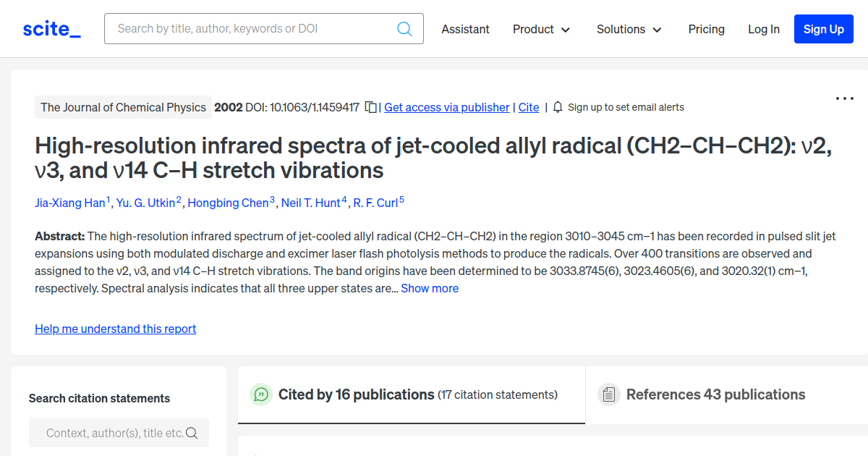
Task: Click the citation statements search field
Action: pos(109,432)
